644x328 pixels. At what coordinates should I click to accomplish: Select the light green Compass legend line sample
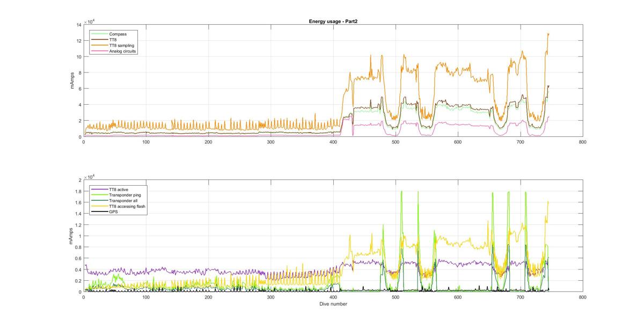click(99, 34)
